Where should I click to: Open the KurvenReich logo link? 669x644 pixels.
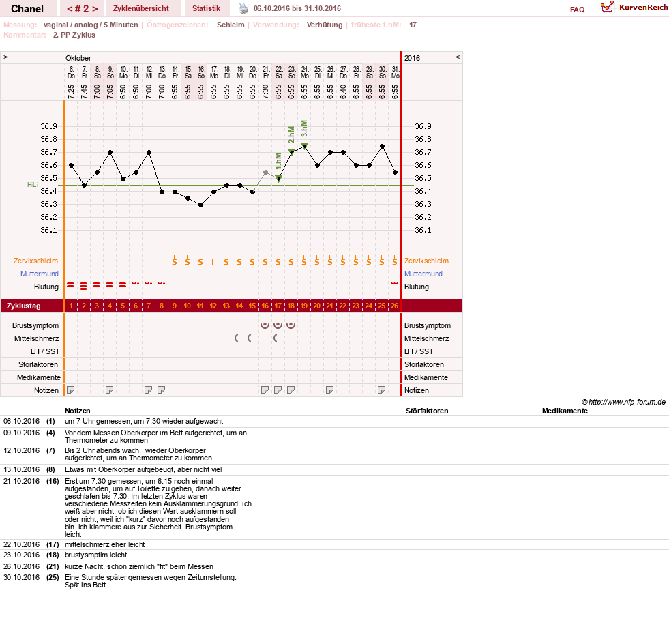634,8
